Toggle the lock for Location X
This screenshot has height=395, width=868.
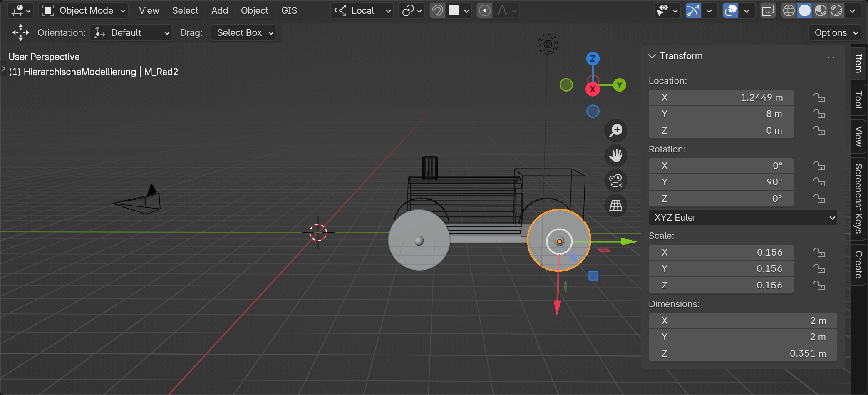tap(819, 98)
